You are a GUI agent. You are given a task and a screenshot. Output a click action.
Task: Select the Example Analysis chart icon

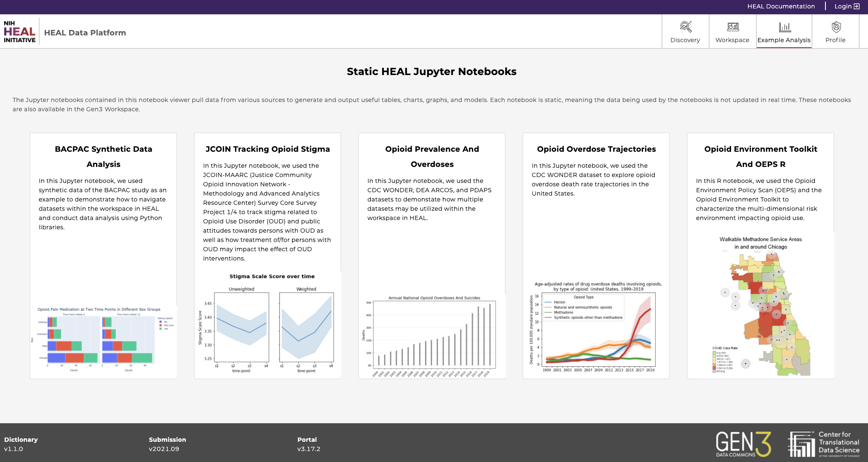(785, 27)
